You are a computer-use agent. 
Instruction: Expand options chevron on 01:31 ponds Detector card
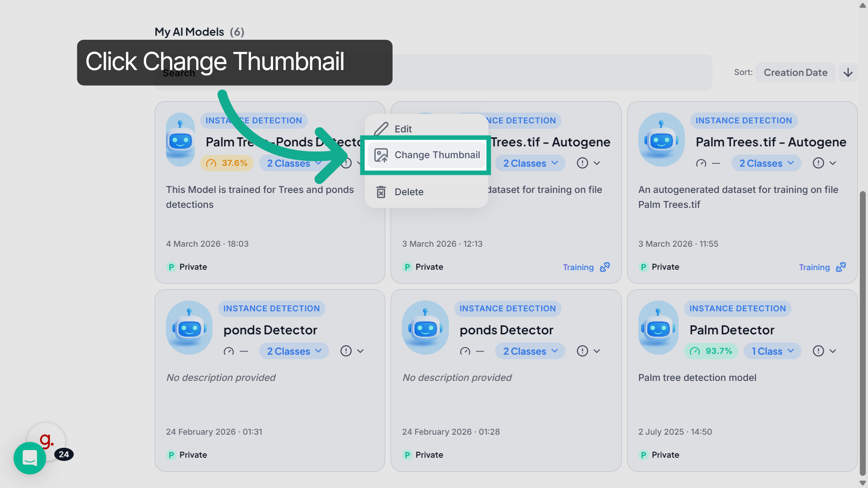click(x=360, y=351)
